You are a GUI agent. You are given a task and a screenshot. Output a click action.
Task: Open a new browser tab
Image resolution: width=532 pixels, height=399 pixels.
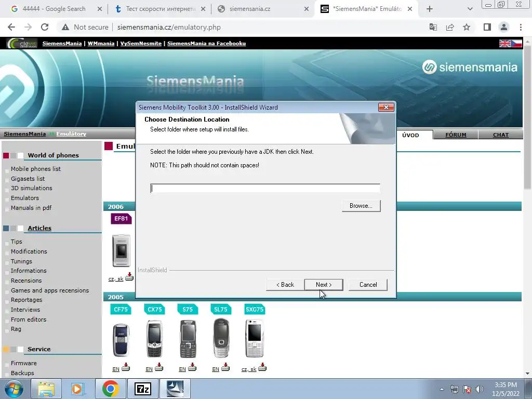click(430, 9)
